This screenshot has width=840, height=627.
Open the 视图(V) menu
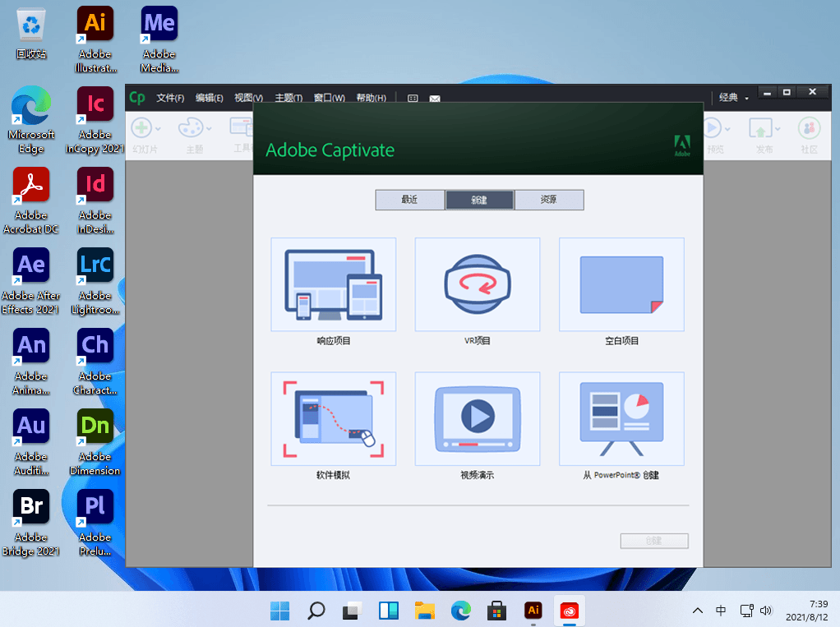pyautogui.click(x=248, y=98)
